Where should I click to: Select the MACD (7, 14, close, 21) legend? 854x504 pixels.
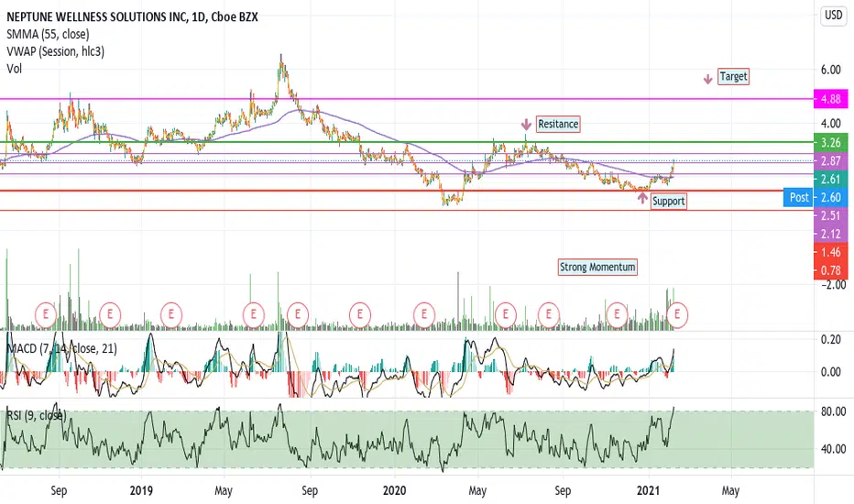(62, 348)
